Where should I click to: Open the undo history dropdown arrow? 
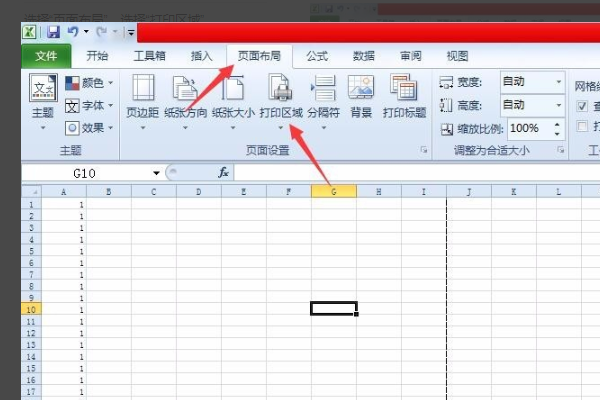86,32
